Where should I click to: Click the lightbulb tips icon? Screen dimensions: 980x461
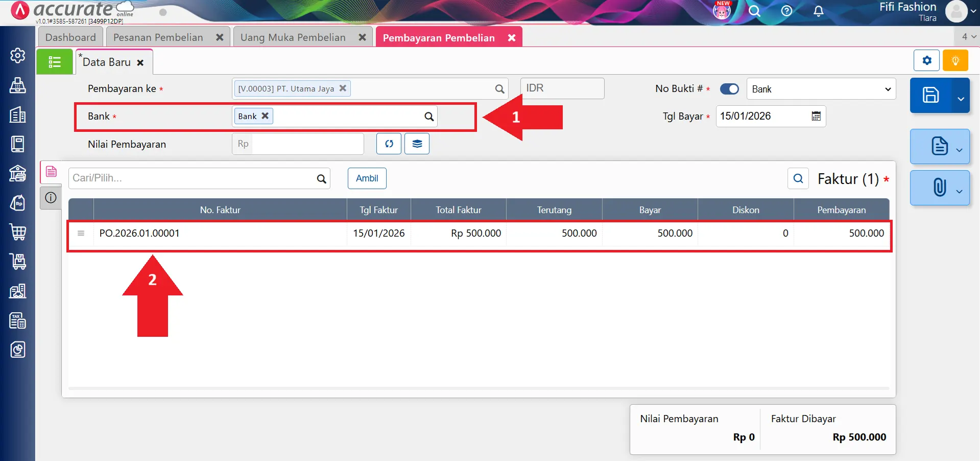click(x=955, y=61)
